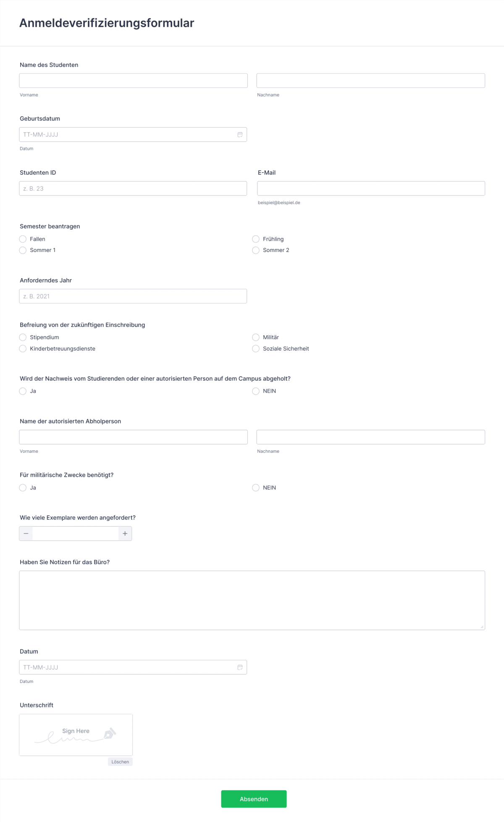This screenshot has width=504, height=822.
Task: Select the Fallen semester option
Action: 23,239
